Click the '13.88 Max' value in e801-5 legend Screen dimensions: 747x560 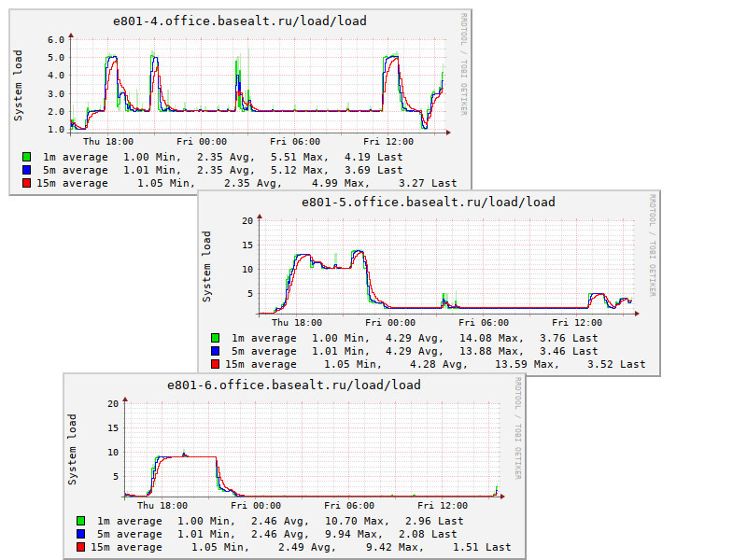point(491,351)
